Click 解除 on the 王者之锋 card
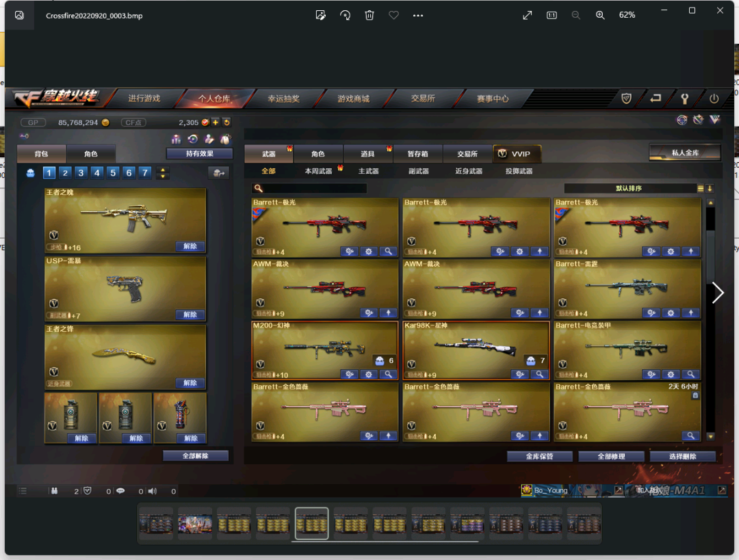 (x=190, y=383)
